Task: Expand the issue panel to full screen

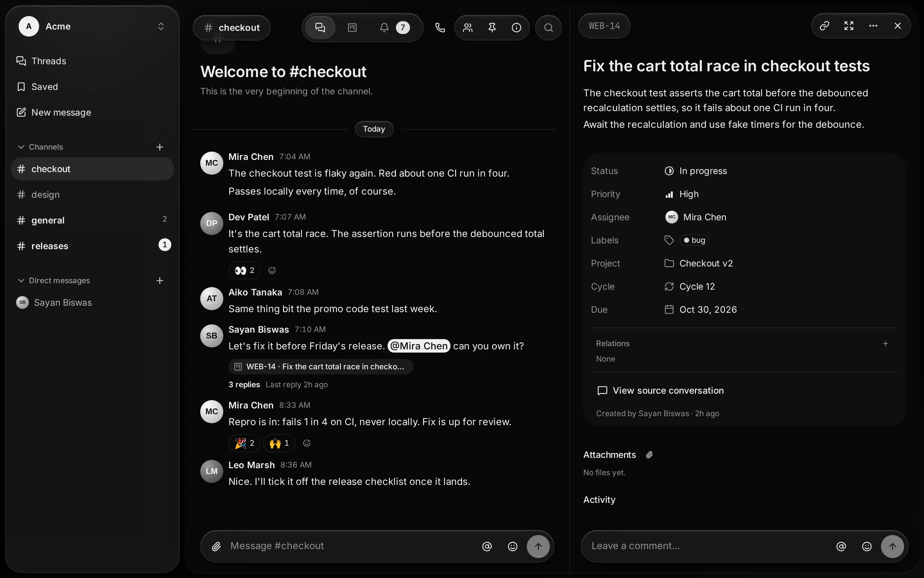Action: (849, 26)
